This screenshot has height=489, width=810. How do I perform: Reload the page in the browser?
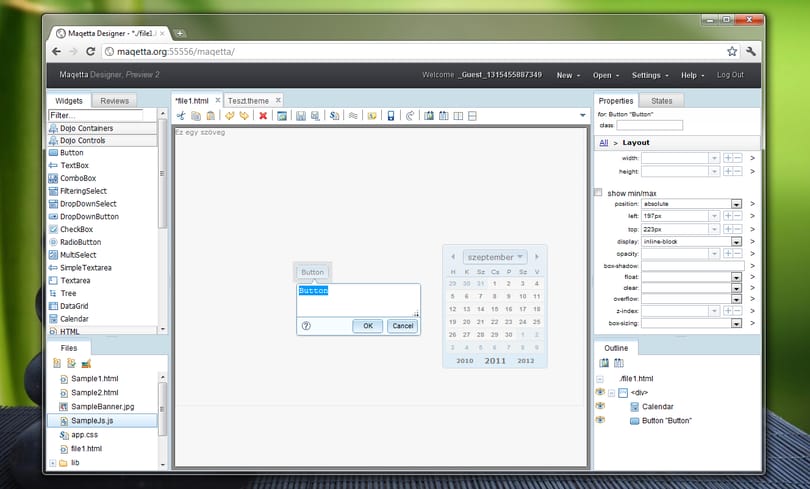[x=90, y=51]
